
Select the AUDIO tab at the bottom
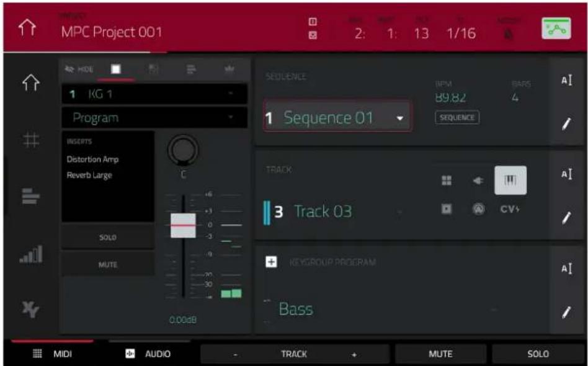(148, 354)
